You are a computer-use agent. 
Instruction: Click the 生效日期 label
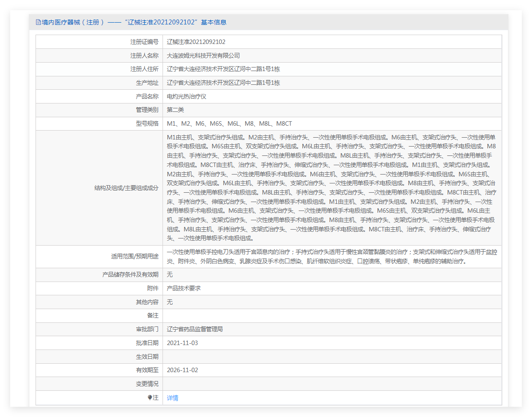[x=147, y=357]
